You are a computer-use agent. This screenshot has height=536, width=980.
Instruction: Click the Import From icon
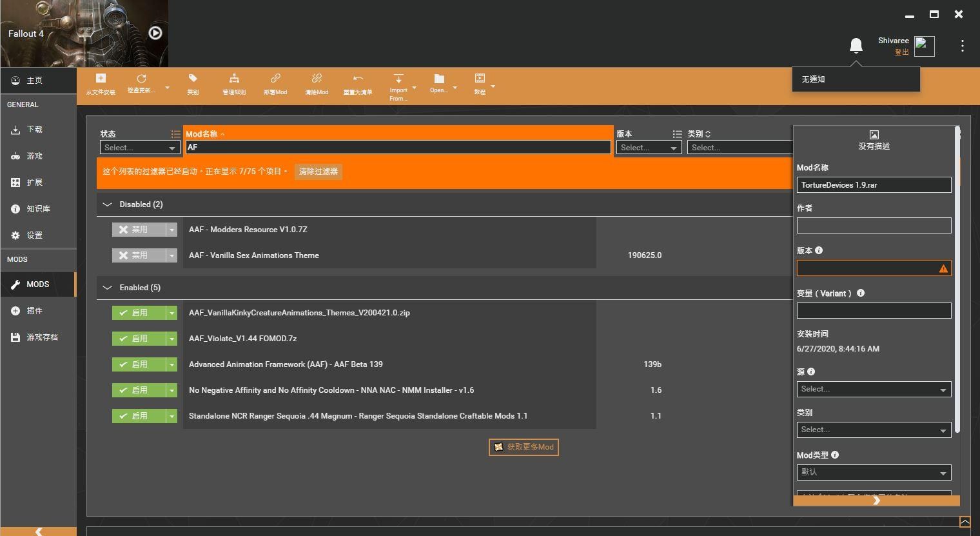398,78
